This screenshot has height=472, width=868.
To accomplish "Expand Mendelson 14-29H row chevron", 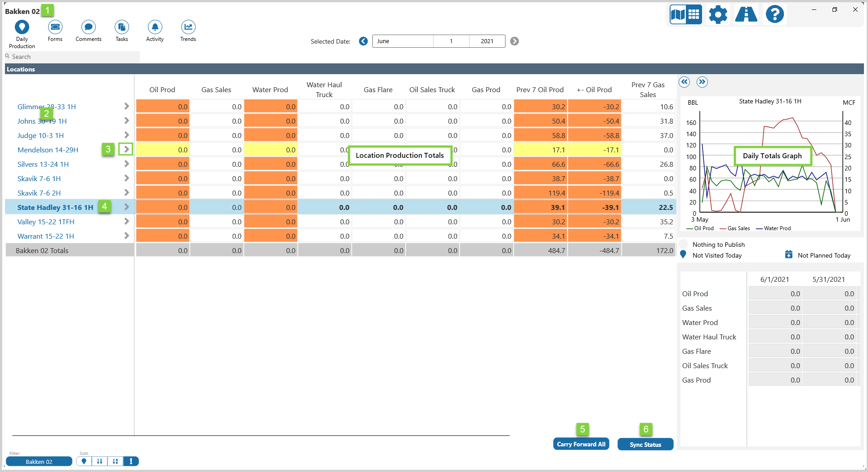I will pos(126,150).
